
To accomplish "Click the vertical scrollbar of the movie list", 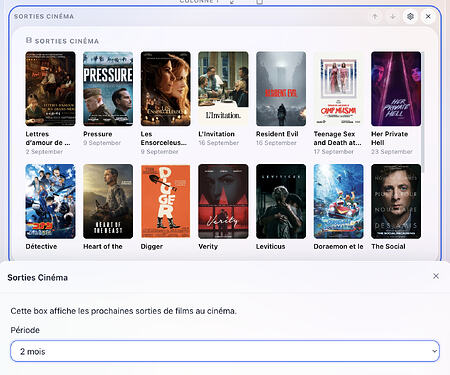I will [423, 112].
